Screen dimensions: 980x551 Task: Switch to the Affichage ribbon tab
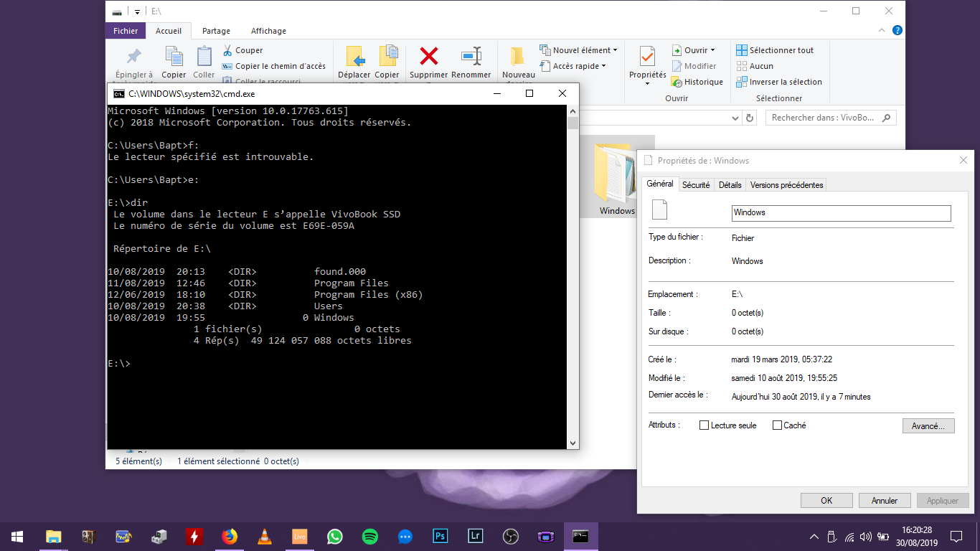pyautogui.click(x=268, y=31)
